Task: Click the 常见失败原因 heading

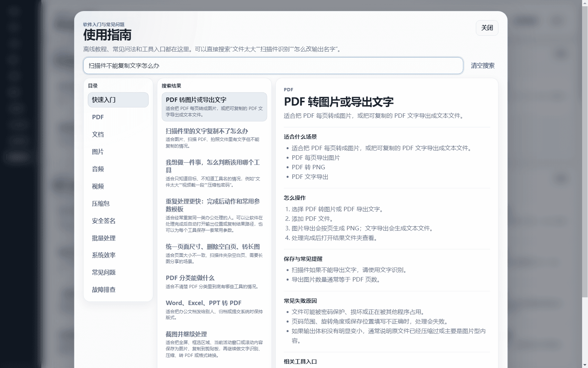Action: [300, 301]
